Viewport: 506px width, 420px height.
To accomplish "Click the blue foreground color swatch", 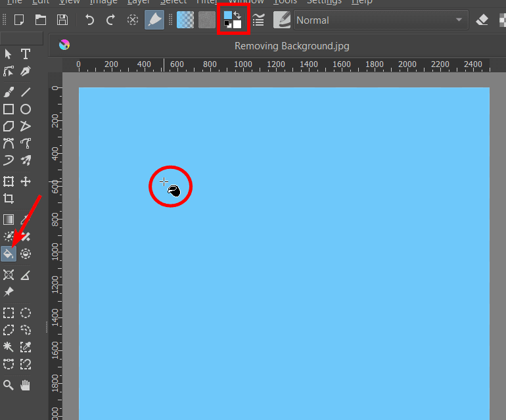I will (228, 15).
